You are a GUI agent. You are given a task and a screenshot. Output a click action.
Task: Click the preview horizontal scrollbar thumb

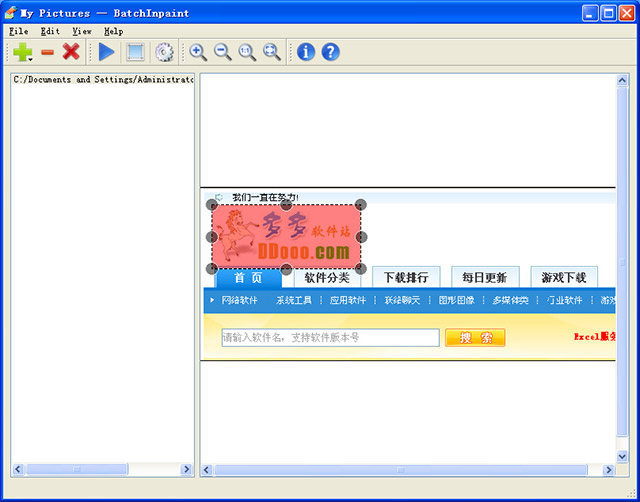401,470
